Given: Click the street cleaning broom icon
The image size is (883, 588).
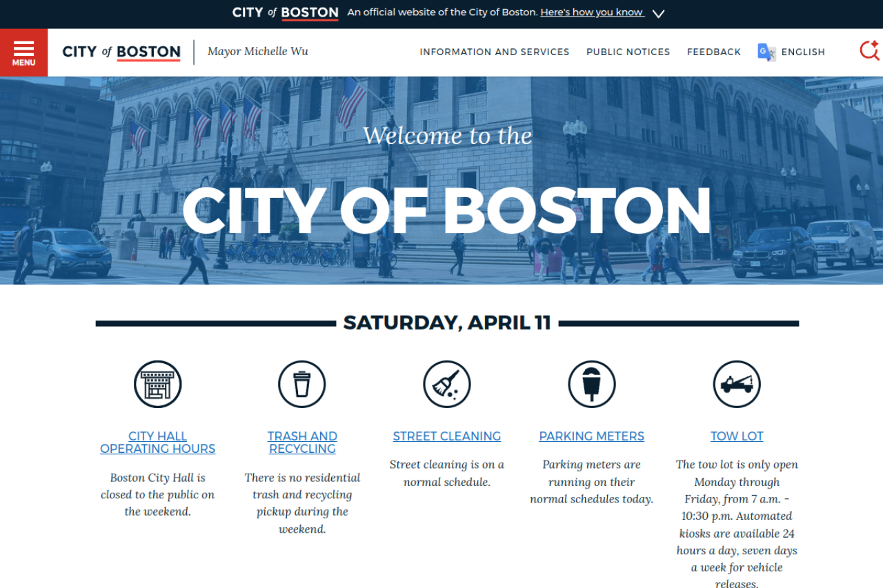Looking at the screenshot, I should (x=447, y=384).
